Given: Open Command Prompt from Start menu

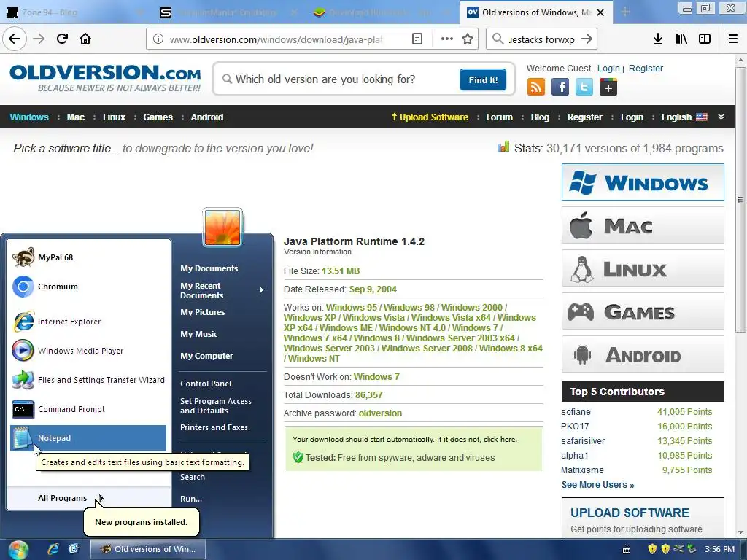Looking at the screenshot, I should pos(88,409).
